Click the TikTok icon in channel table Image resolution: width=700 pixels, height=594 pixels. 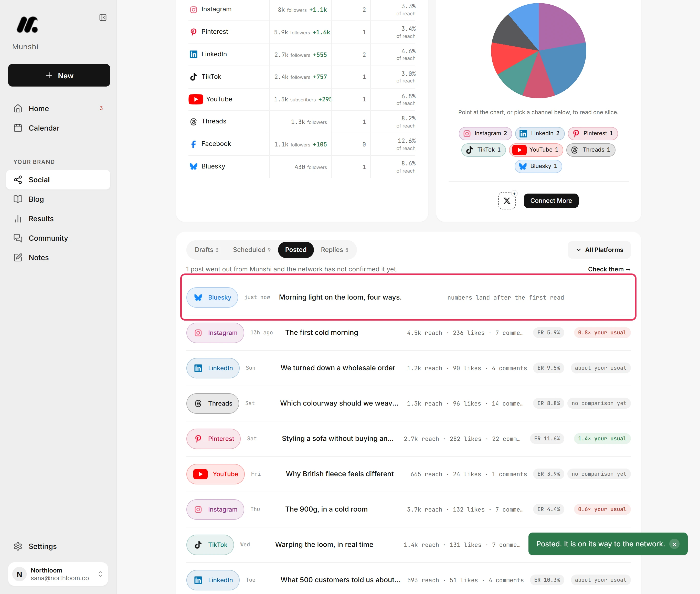coord(194,77)
